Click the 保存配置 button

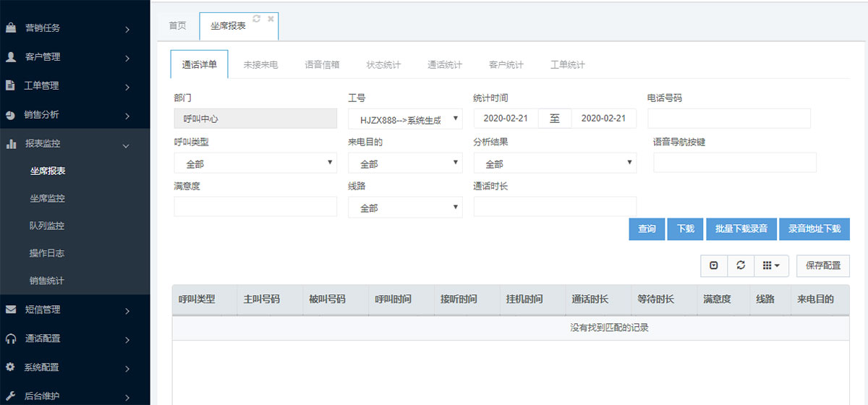(823, 265)
